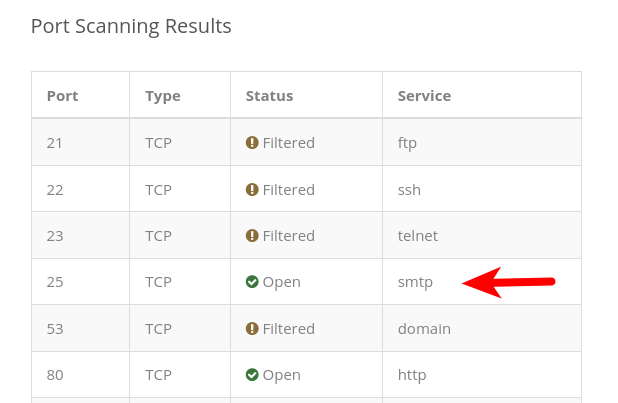Click the Type column header

click(x=162, y=96)
